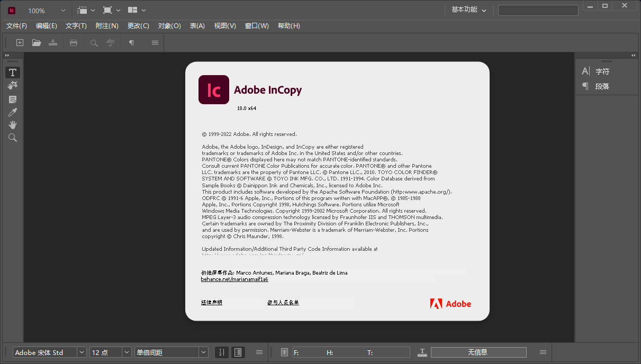Open the 表(A) menu

197,26
